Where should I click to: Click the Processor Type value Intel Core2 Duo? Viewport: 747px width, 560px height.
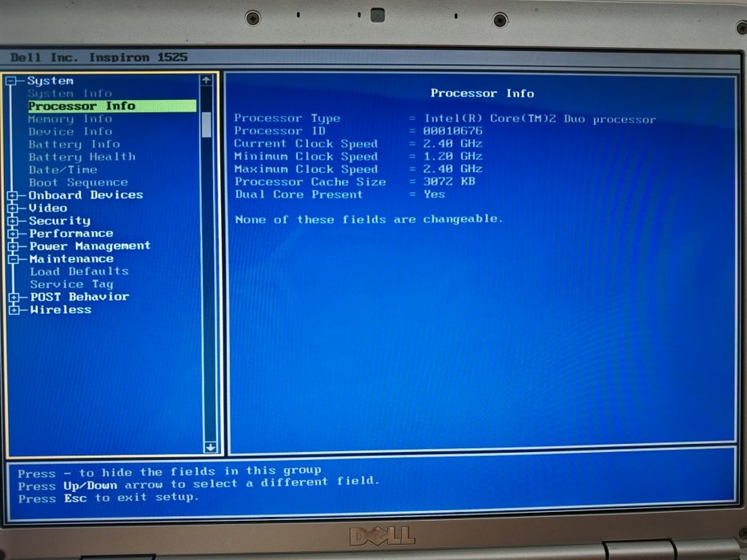[x=540, y=118]
